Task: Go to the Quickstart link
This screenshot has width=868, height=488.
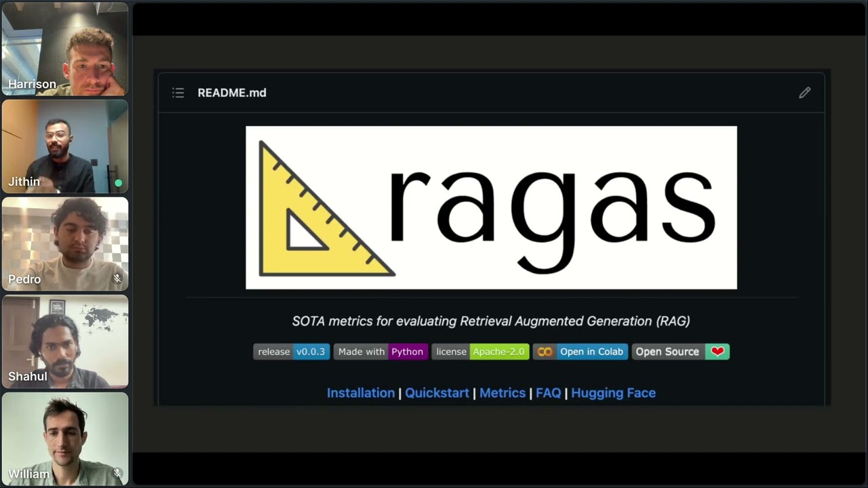Action: click(x=437, y=393)
